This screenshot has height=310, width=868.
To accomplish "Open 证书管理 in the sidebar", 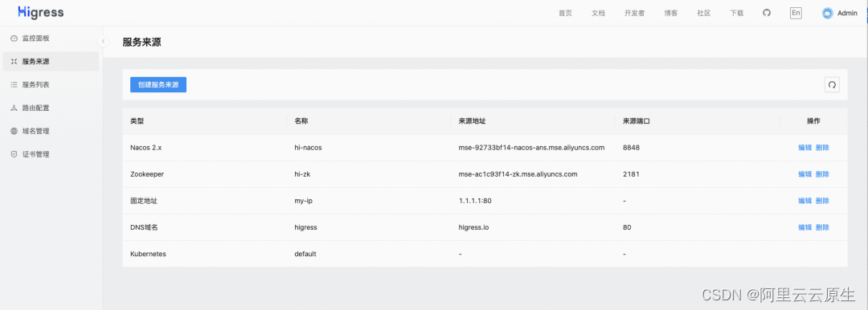I will tap(51, 154).
